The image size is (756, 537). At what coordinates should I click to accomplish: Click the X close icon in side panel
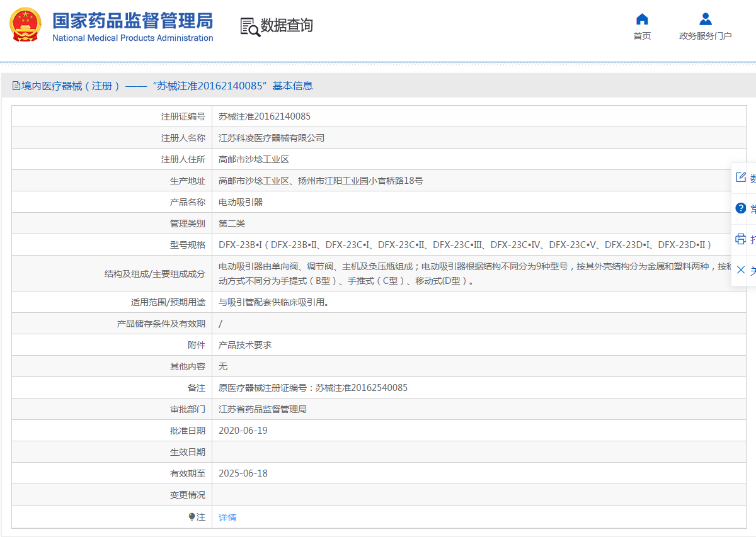click(741, 270)
